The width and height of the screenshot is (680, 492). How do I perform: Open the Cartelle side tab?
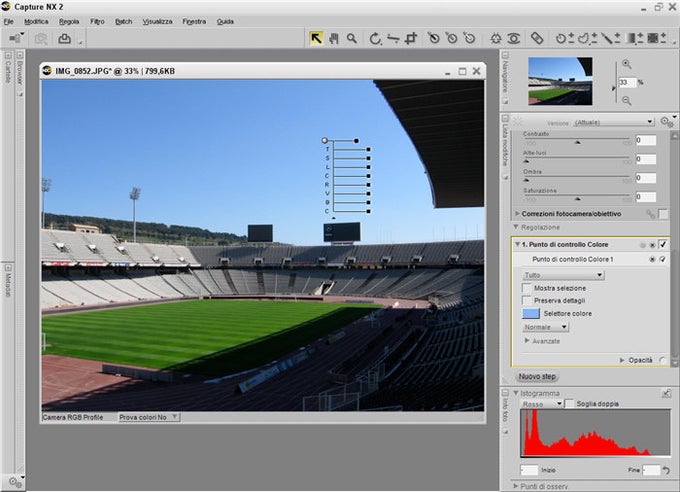(x=8, y=72)
